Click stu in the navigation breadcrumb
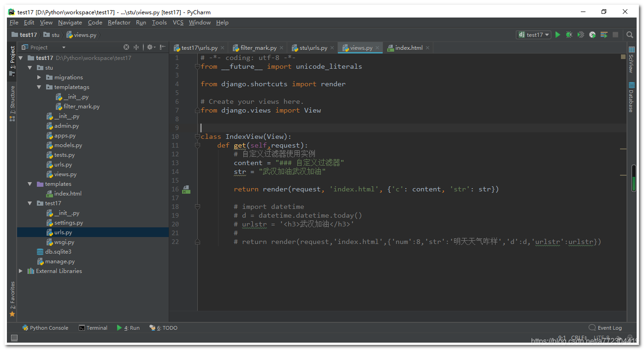The height and width of the screenshot is (350, 644). click(x=52, y=35)
